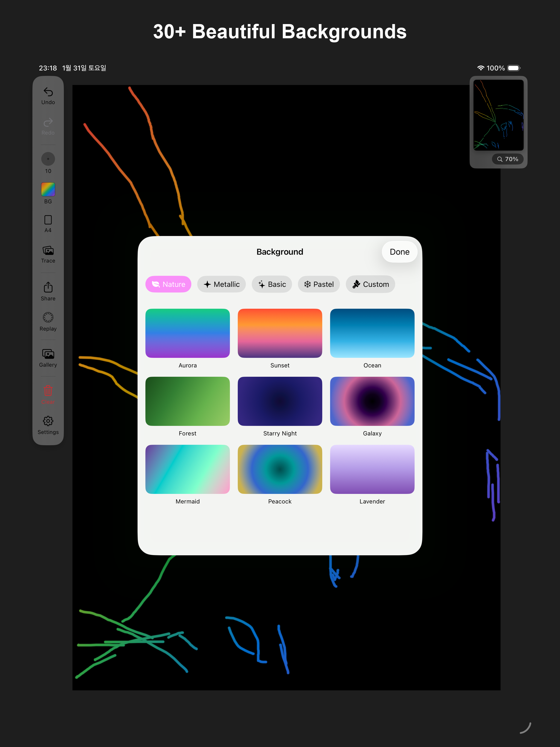Viewport: 560px width, 747px height.
Task: Clear the canvas with trash icon
Action: coord(48,394)
